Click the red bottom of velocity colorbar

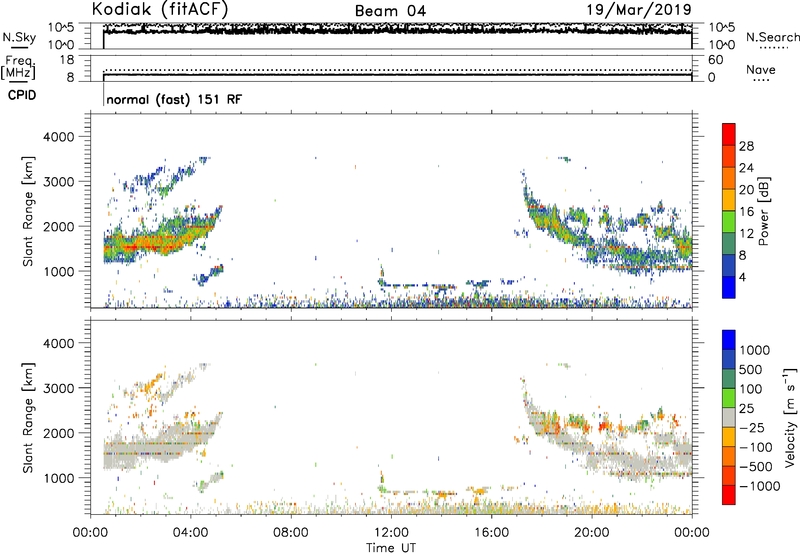tap(729, 495)
